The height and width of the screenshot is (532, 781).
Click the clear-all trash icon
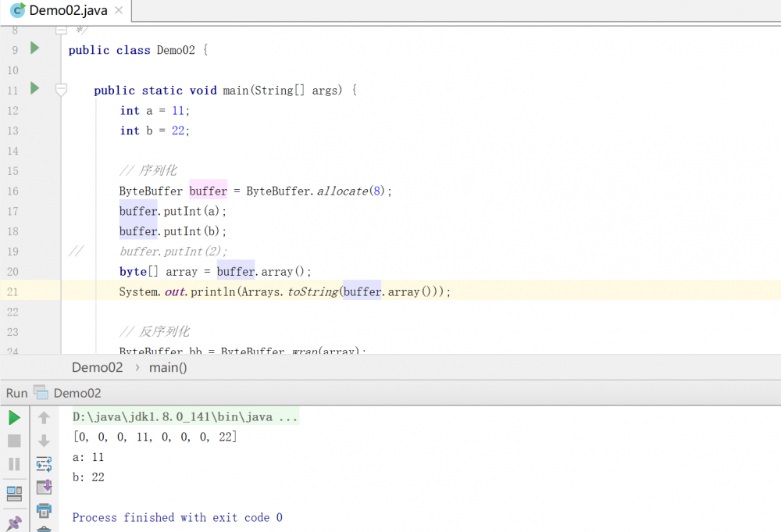44,529
